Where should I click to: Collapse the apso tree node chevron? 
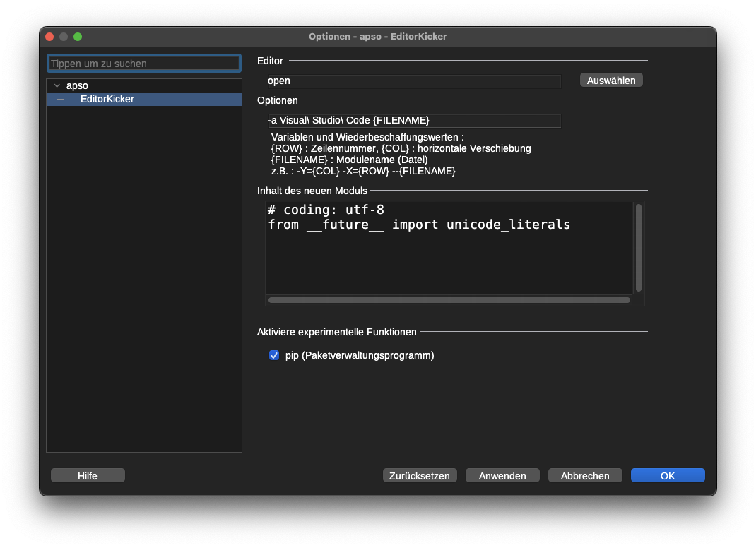click(x=57, y=85)
